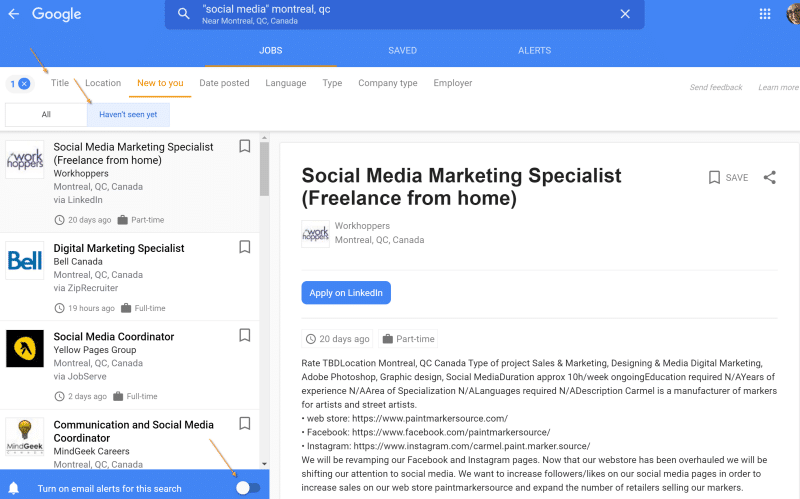Switch to the ALERTS tab
Screen dimensions: 800x499
coord(535,51)
